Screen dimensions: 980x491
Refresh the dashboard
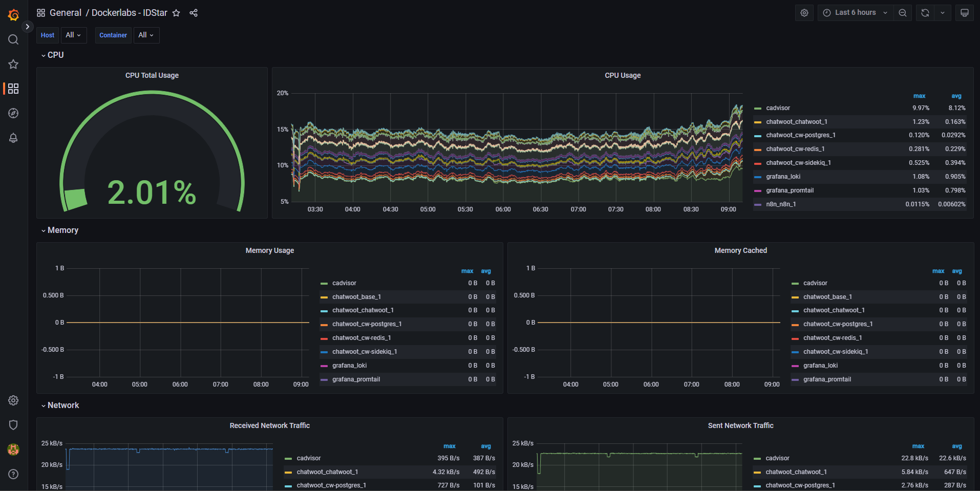coord(925,13)
